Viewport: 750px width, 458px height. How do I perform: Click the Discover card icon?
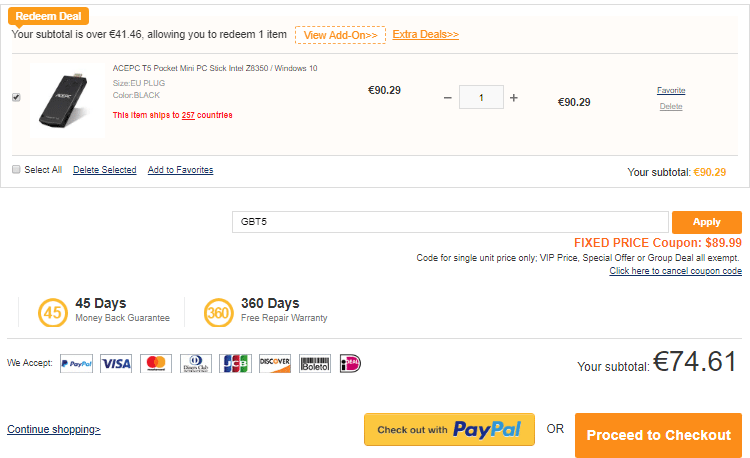274,364
